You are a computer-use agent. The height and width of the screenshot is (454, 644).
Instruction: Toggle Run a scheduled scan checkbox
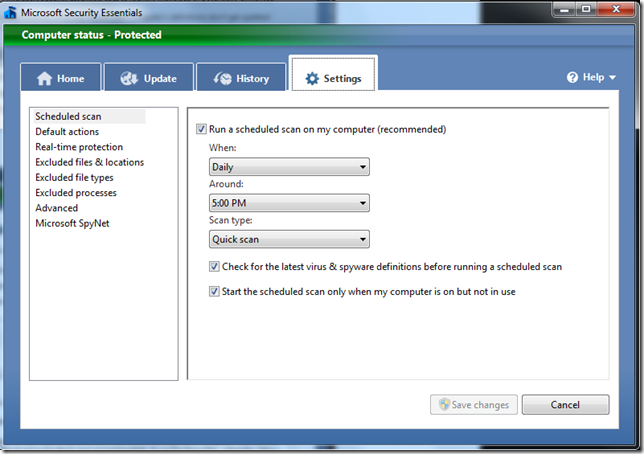pos(201,129)
